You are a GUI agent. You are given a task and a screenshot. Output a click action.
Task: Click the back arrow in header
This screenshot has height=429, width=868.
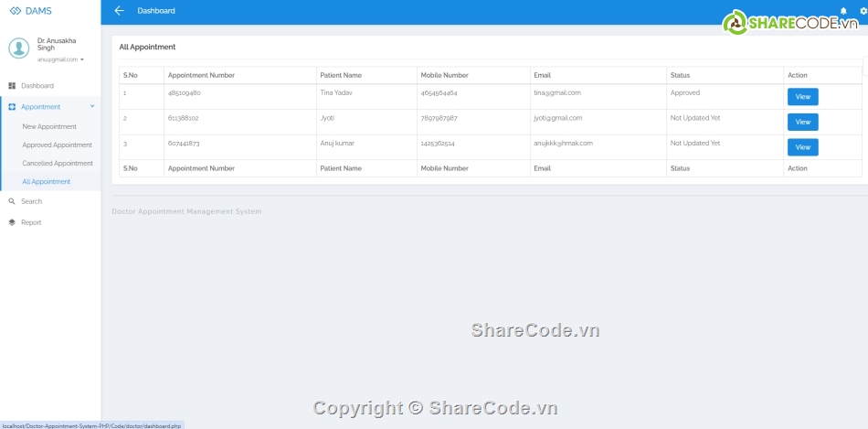tap(119, 11)
